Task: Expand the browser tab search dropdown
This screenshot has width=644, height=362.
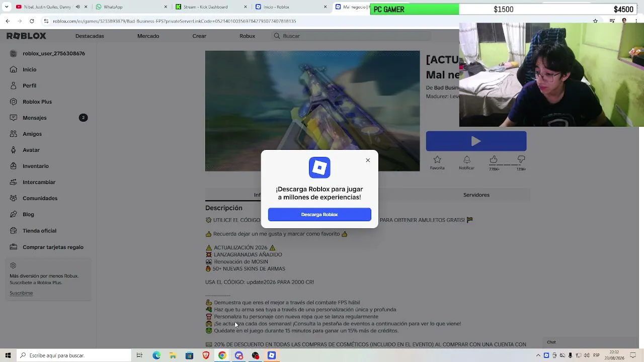Action: (x=6, y=7)
